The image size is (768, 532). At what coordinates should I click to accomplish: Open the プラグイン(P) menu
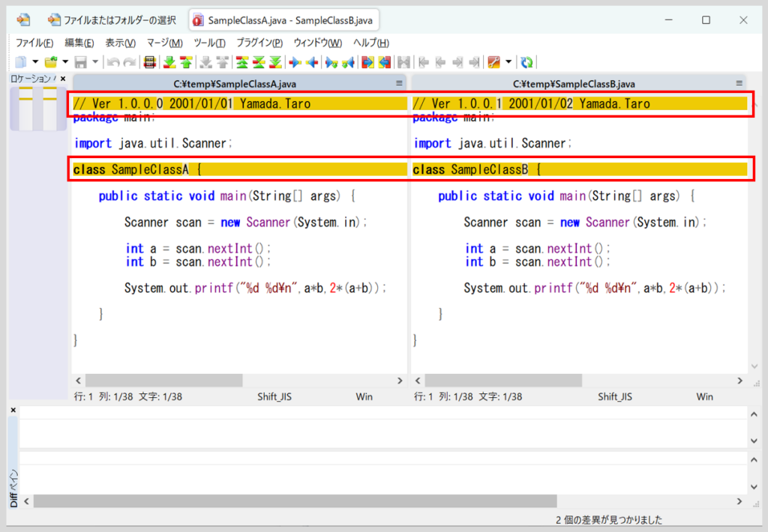pyautogui.click(x=259, y=43)
